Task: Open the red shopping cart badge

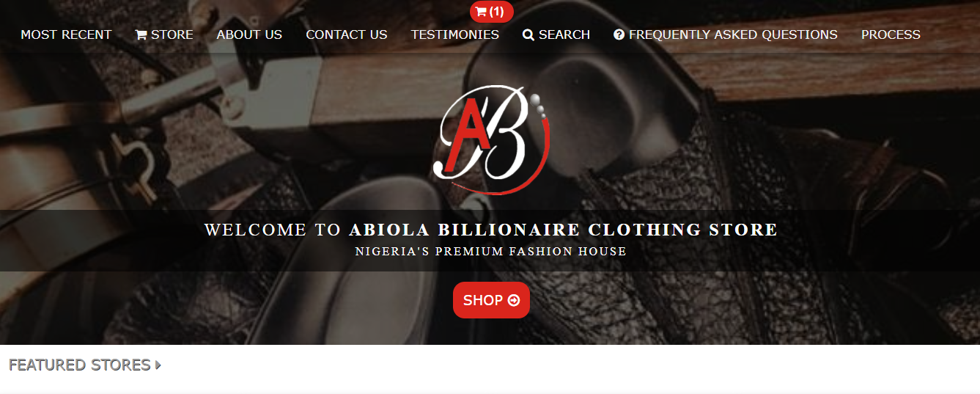Action: click(491, 12)
